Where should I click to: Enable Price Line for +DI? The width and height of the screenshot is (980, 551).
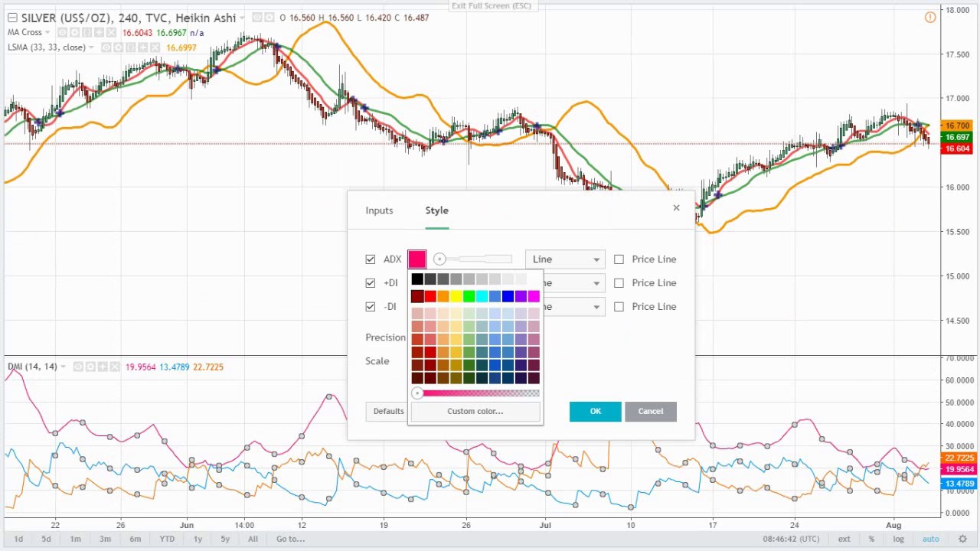(x=619, y=283)
